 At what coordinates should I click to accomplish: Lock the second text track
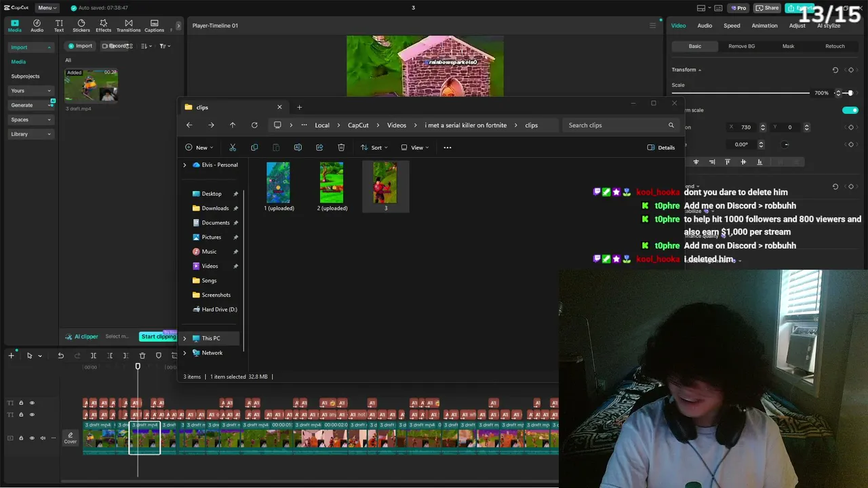tap(21, 415)
